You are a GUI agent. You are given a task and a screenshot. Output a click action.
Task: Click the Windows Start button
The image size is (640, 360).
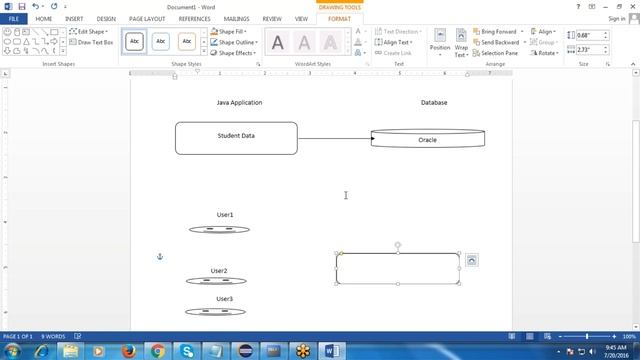click(x=12, y=351)
